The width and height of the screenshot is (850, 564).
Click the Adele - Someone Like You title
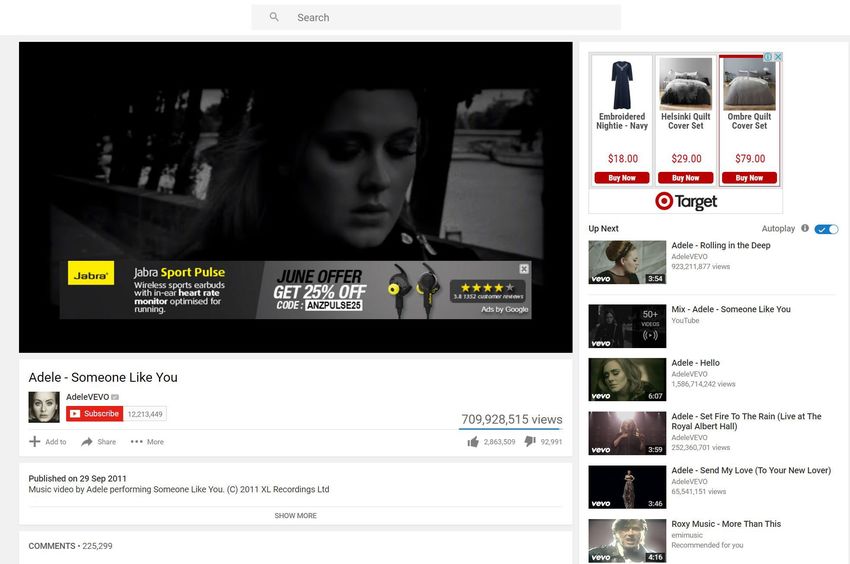tap(103, 377)
